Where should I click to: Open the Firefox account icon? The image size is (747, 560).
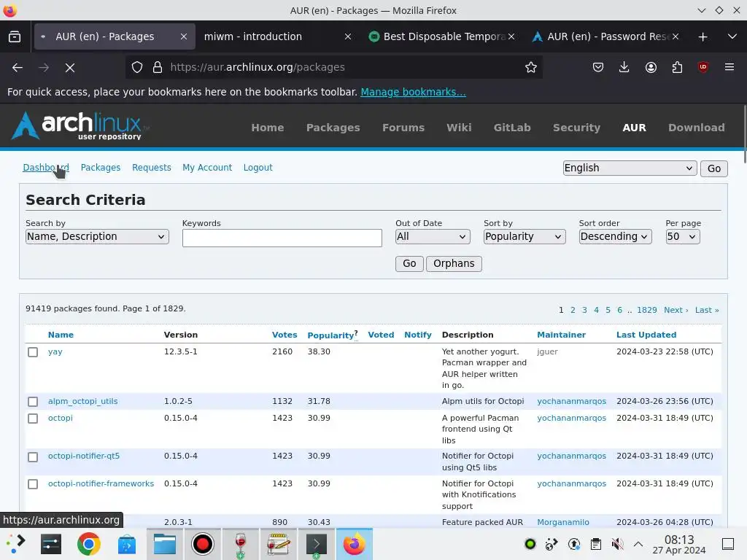pos(651,68)
